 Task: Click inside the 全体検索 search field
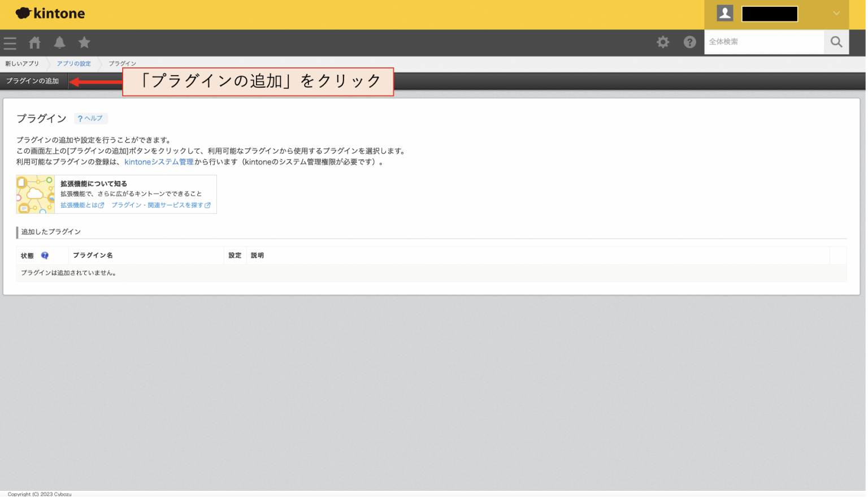click(763, 42)
